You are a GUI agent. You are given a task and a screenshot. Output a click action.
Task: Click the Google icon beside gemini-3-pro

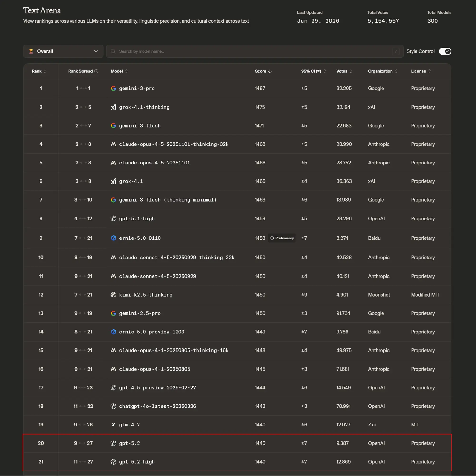(113, 88)
